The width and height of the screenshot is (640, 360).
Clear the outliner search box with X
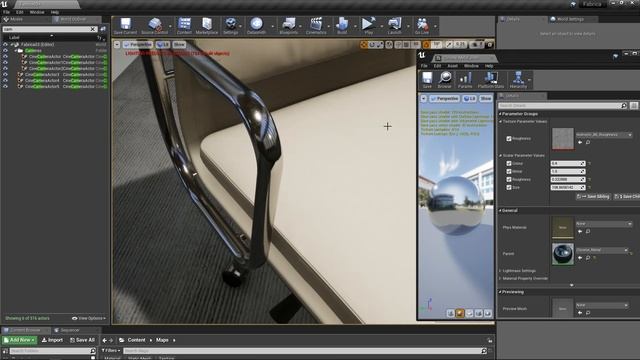click(x=93, y=29)
